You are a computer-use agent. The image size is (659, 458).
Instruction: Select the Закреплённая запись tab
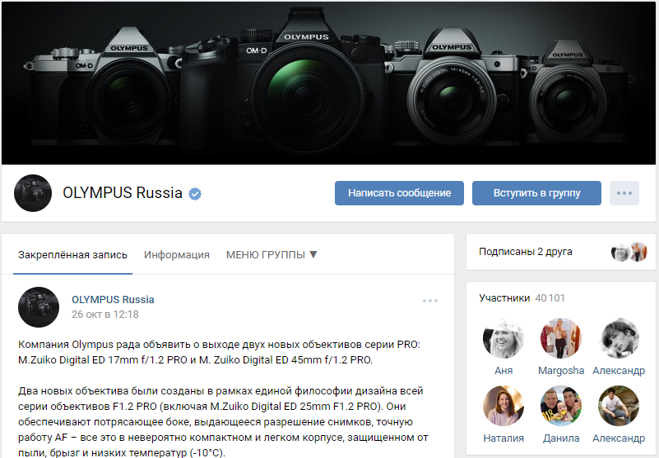tap(73, 255)
